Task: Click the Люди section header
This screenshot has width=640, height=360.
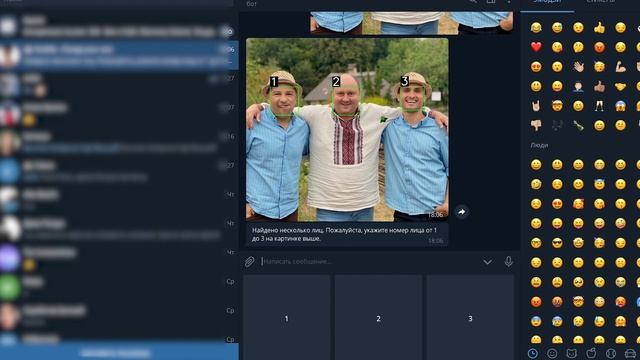Action: pyautogui.click(x=539, y=145)
